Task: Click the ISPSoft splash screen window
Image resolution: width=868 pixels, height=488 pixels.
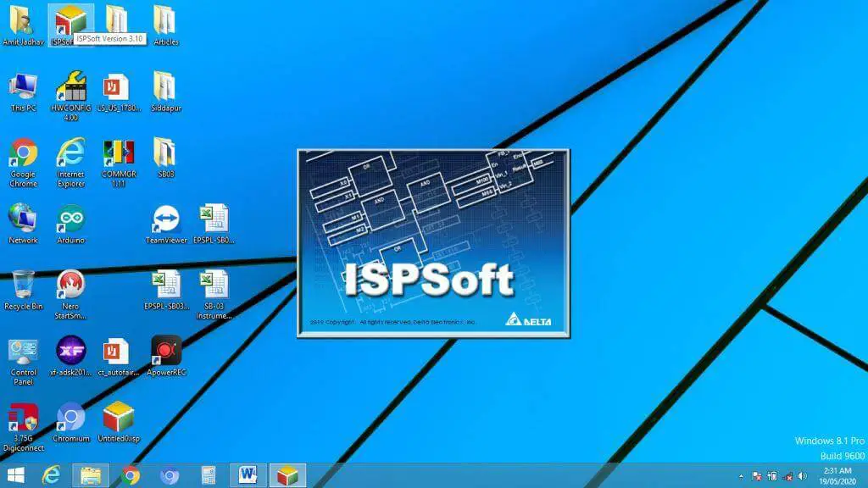Action: pos(433,243)
